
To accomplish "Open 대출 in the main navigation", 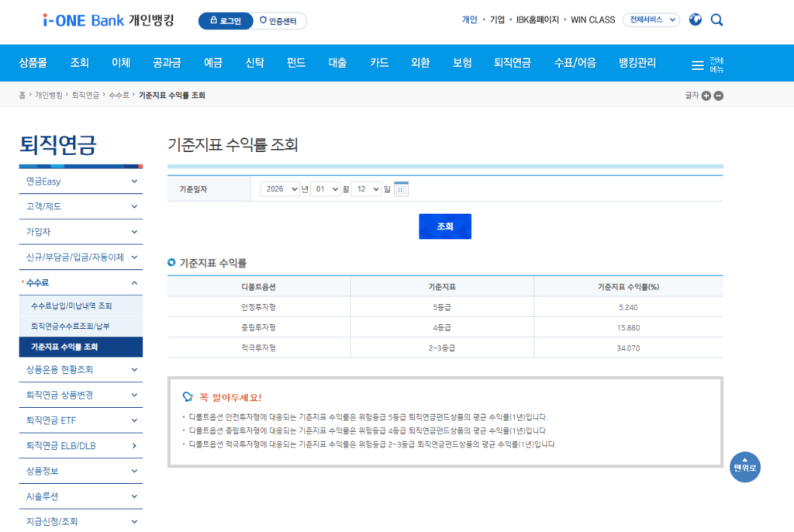I will [x=337, y=63].
